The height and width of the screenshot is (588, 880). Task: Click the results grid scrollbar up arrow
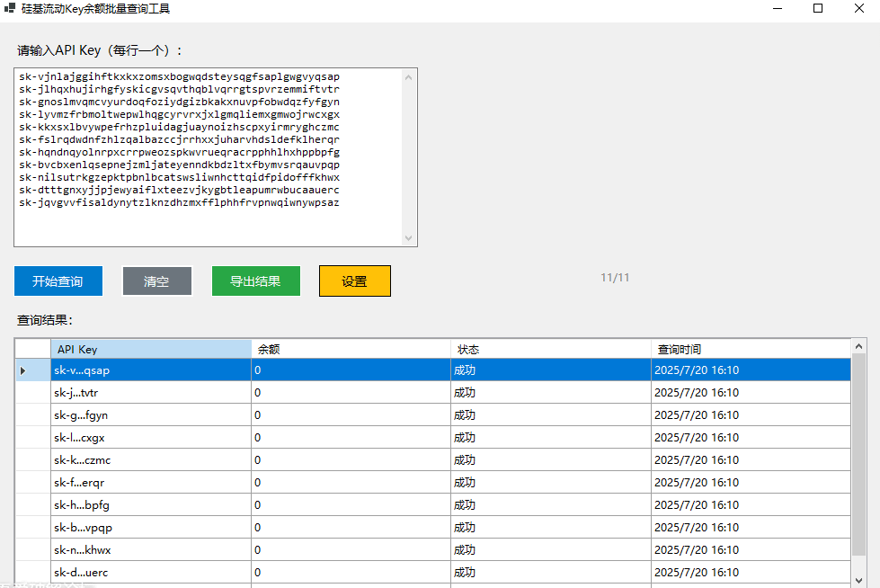pyautogui.click(x=859, y=347)
